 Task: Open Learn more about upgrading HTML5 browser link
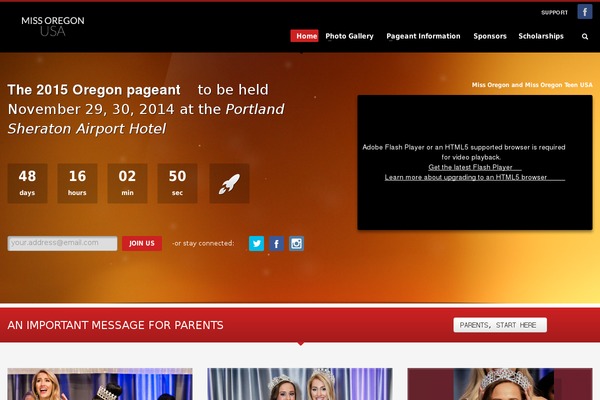pyautogui.click(x=474, y=177)
